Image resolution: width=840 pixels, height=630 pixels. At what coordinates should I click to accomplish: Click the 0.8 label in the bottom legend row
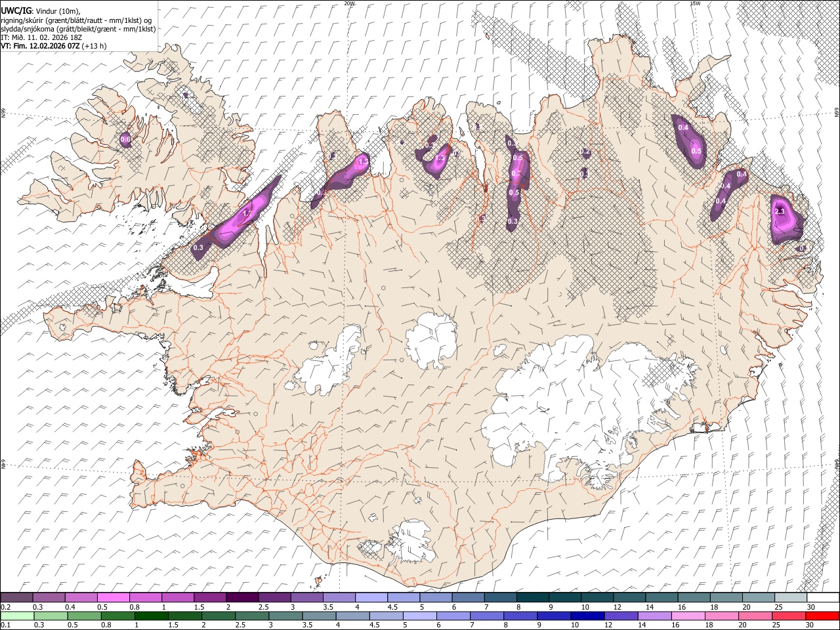106,625
